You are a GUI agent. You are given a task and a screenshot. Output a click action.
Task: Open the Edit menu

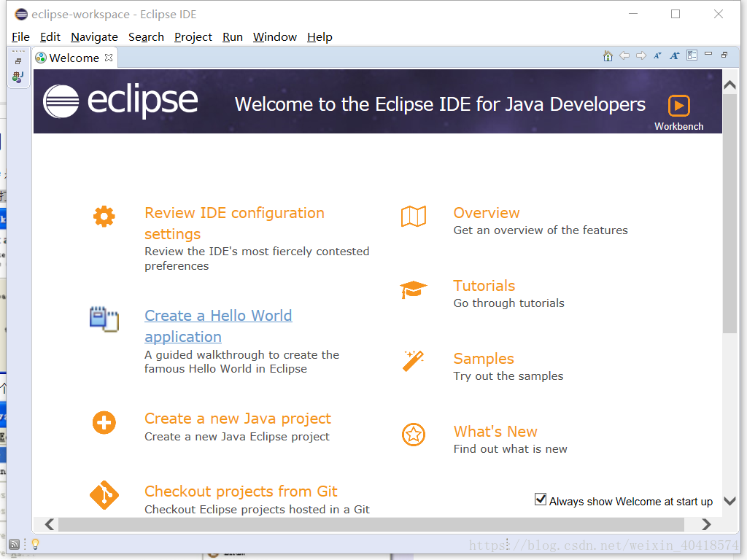[50, 37]
